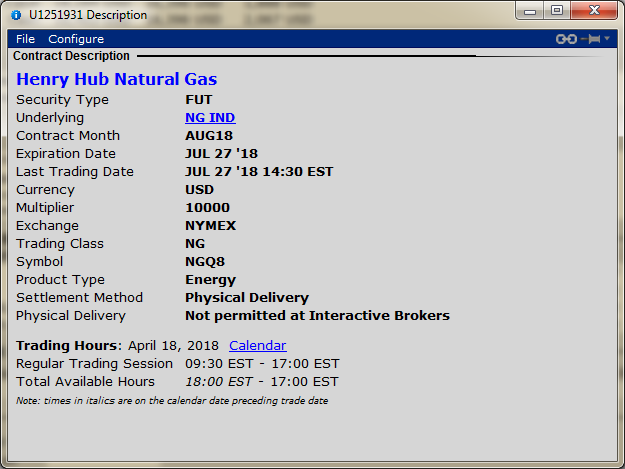Open the File menu
The height and width of the screenshot is (469, 625).
point(26,39)
